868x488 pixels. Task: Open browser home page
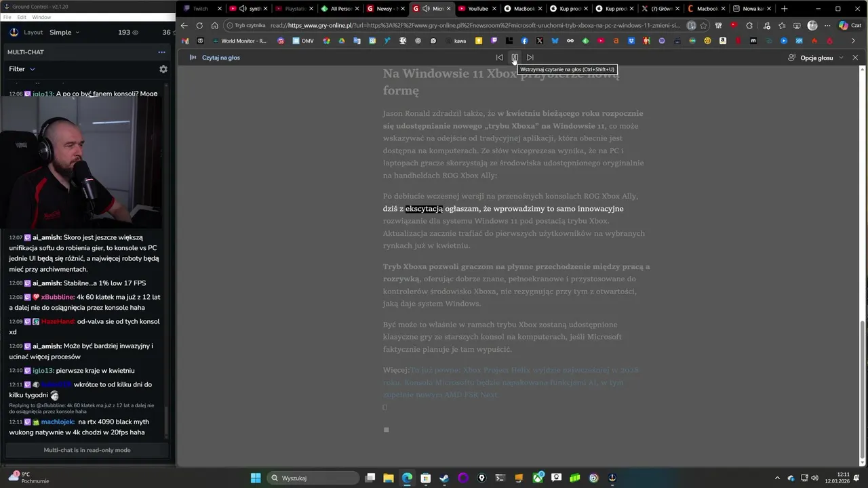click(214, 25)
